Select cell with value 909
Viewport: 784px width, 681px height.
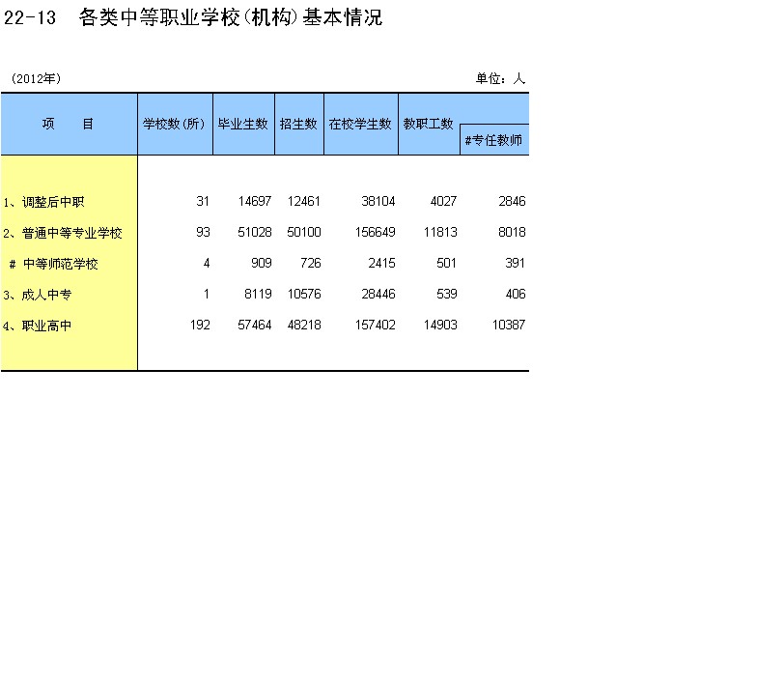[262, 263]
